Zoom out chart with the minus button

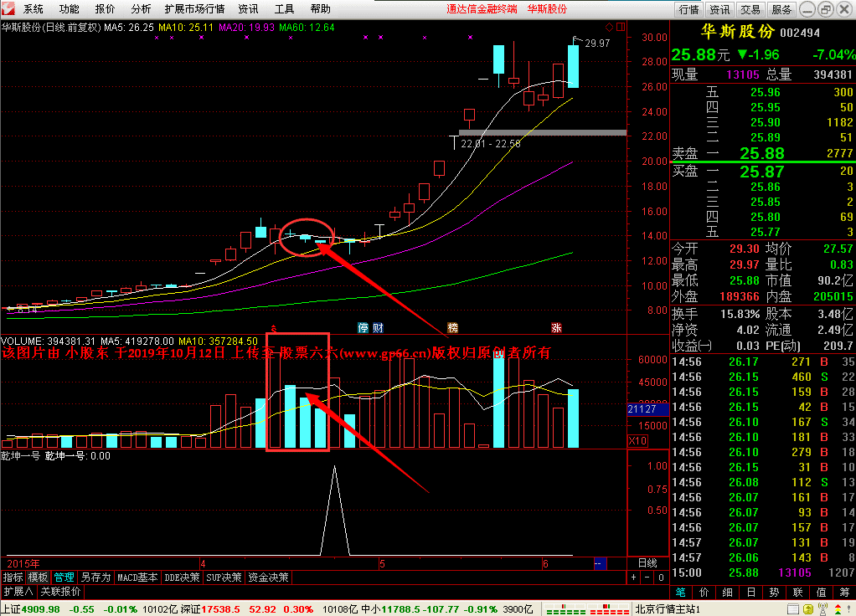[647, 577]
